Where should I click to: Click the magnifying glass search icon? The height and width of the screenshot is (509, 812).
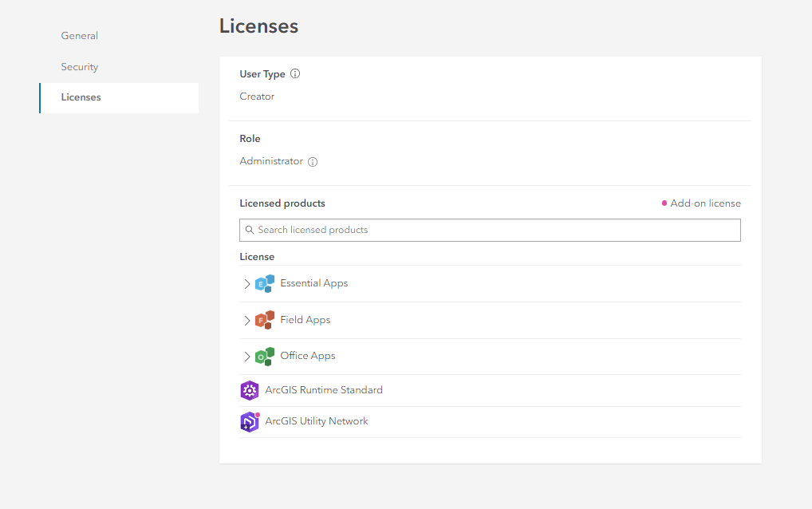[250, 230]
